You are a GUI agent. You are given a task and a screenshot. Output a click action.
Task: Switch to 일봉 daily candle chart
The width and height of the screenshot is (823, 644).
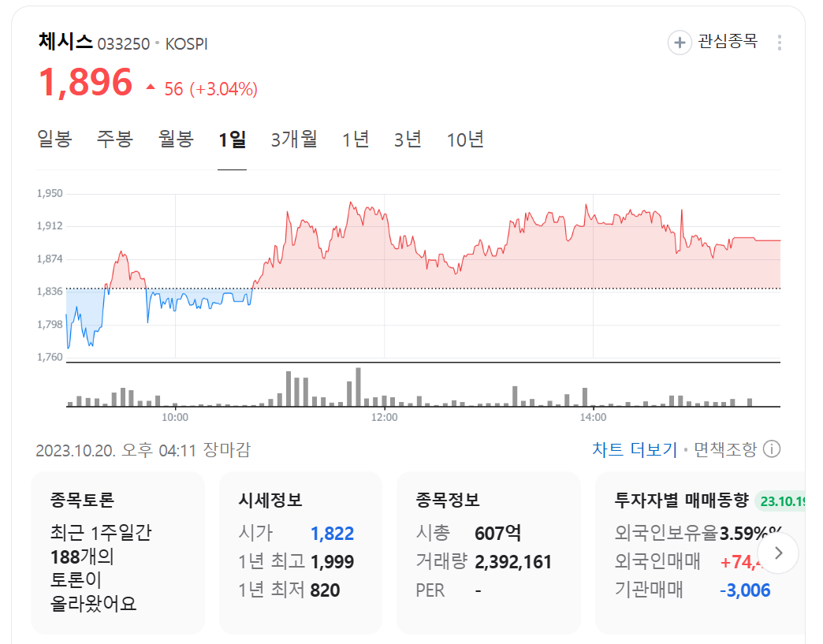[x=54, y=139]
